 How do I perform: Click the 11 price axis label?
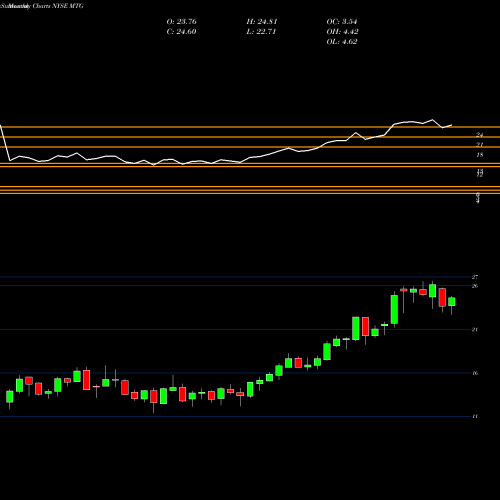tap(475, 416)
